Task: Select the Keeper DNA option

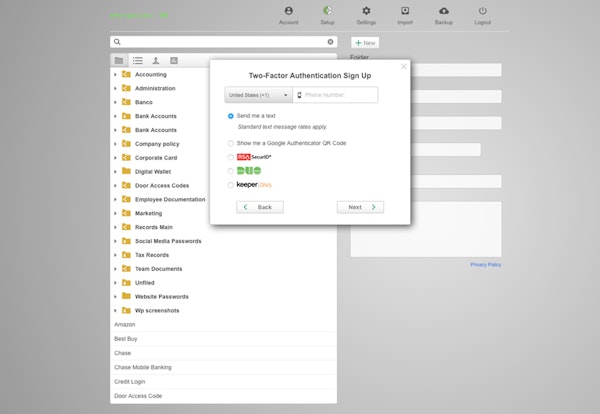Action: click(x=230, y=185)
